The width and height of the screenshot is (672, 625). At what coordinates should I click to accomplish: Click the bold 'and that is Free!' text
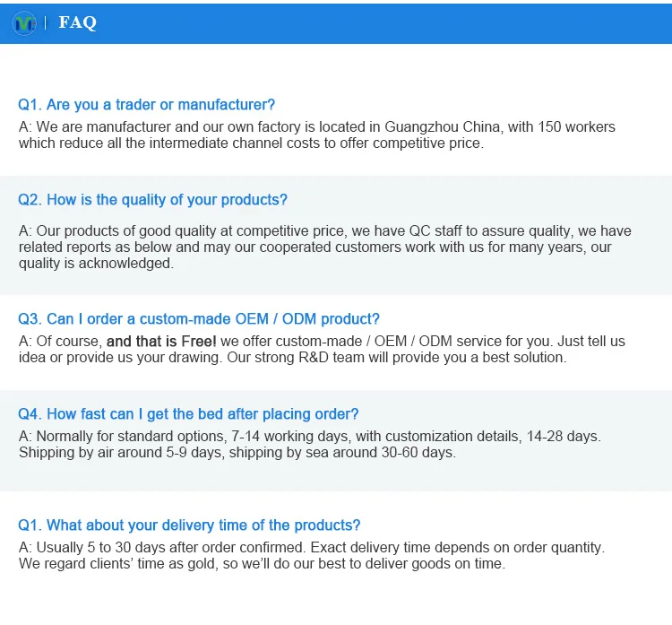tap(161, 342)
